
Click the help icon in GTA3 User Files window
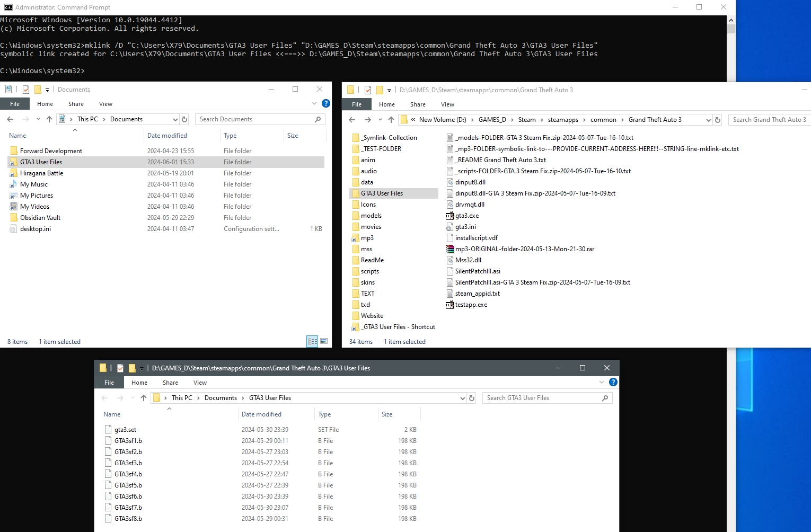click(613, 382)
